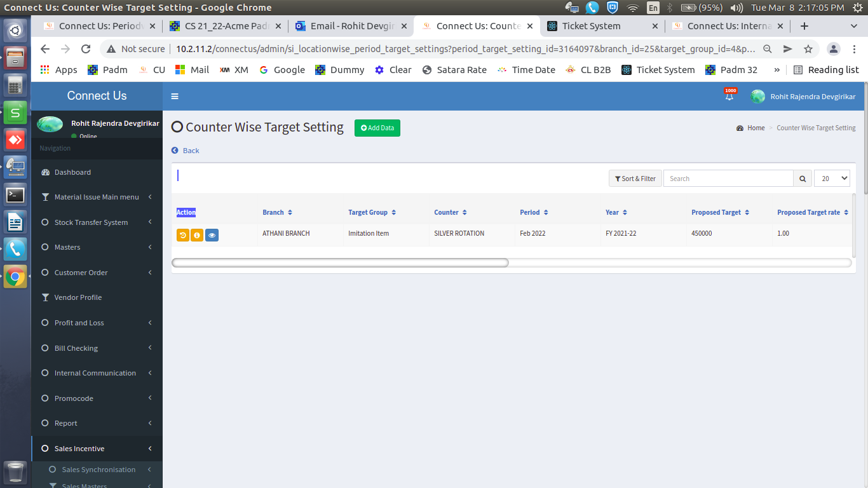
Task: Click the Home breadcrumb link
Action: coord(756,128)
